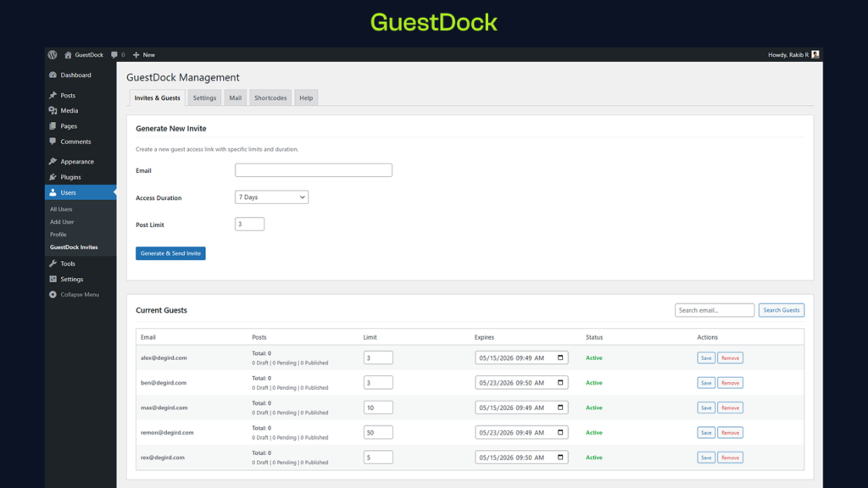Edit limit field showing 50 for remon@degird.com

pyautogui.click(x=378, y=432)
